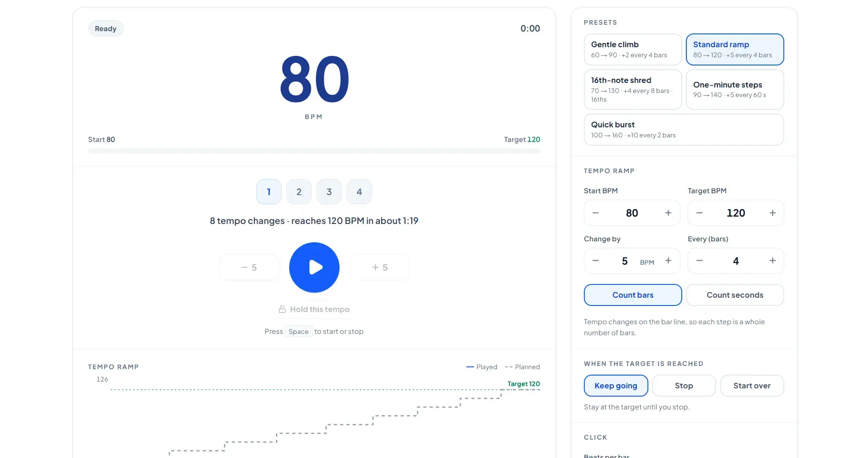Choose Start over when target is reached
Image resolution: width=868 pixels, height=458 pixels.
click(752, 386)
